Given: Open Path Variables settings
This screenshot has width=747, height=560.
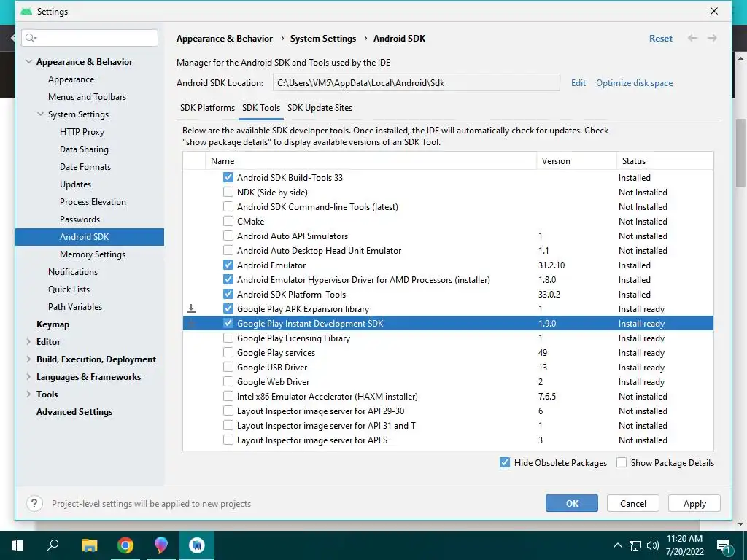Looking at the screenshot, I should click(75, 307).
